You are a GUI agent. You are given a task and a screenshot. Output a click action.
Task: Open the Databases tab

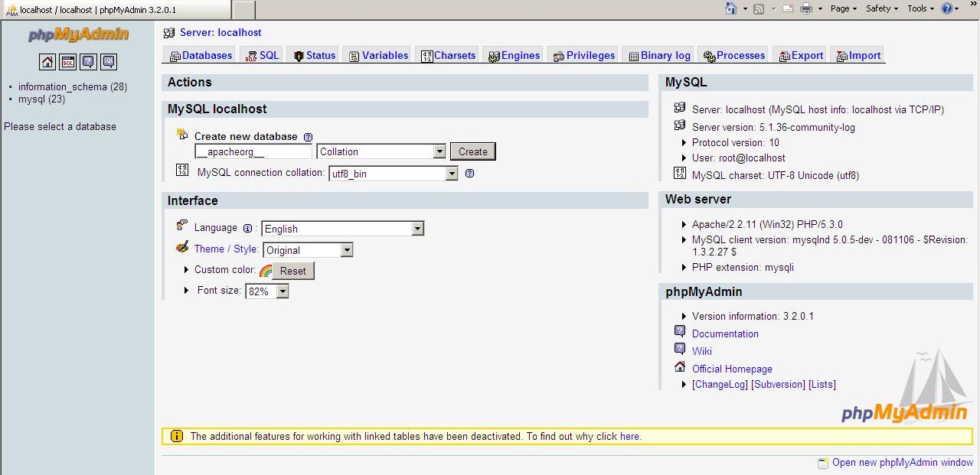pos(201,55)
